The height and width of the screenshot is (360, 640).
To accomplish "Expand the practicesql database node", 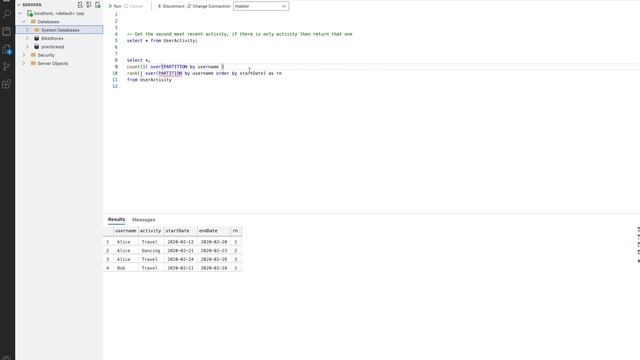I will [x=27, y=47].
